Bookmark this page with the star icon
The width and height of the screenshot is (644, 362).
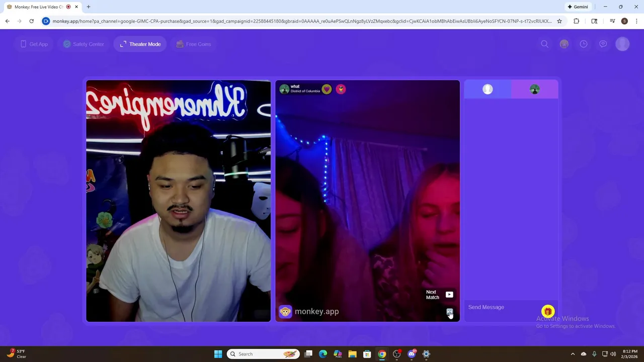[559, 21]
